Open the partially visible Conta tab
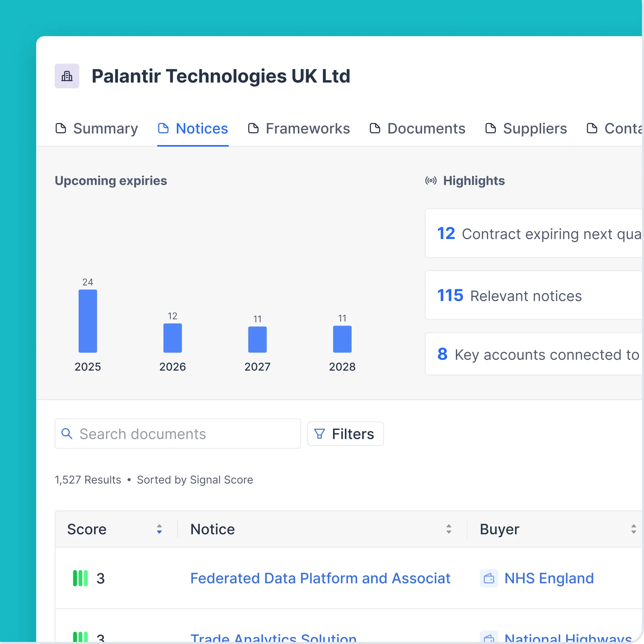Screen dimensions: 644x644 click(614, 129)
